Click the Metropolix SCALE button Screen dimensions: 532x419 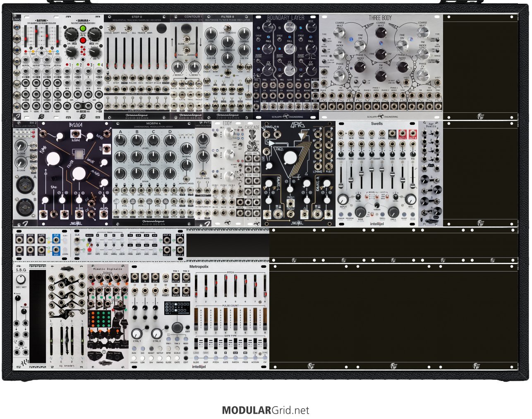177,349
